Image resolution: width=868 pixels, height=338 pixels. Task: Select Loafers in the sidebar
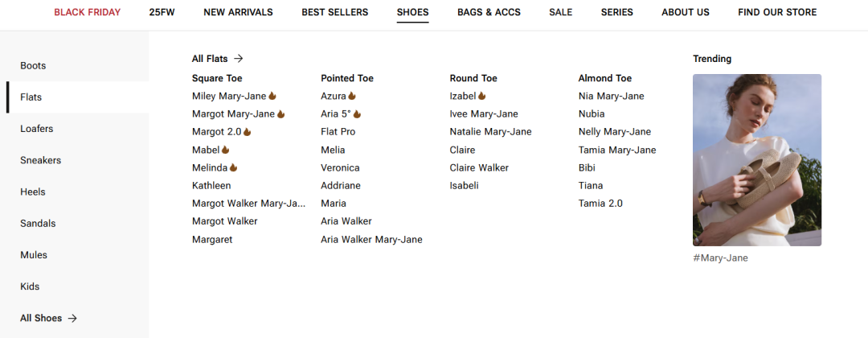tap(37, 129)
